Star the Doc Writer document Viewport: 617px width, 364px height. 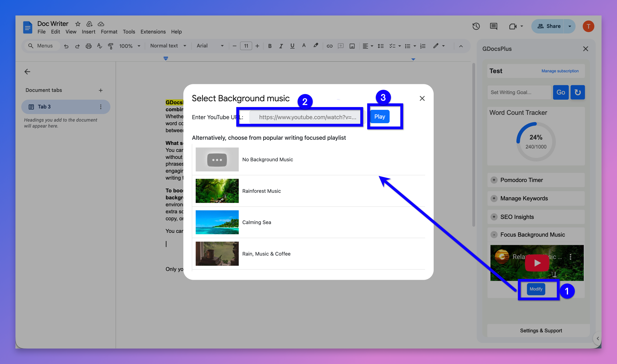(78, 24)
